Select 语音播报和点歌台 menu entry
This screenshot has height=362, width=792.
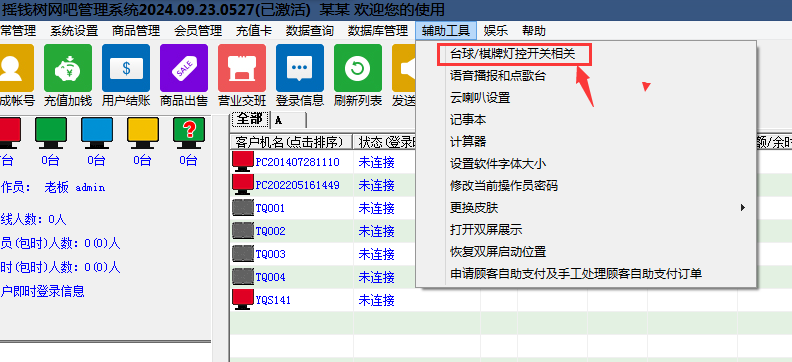point(498,76)
